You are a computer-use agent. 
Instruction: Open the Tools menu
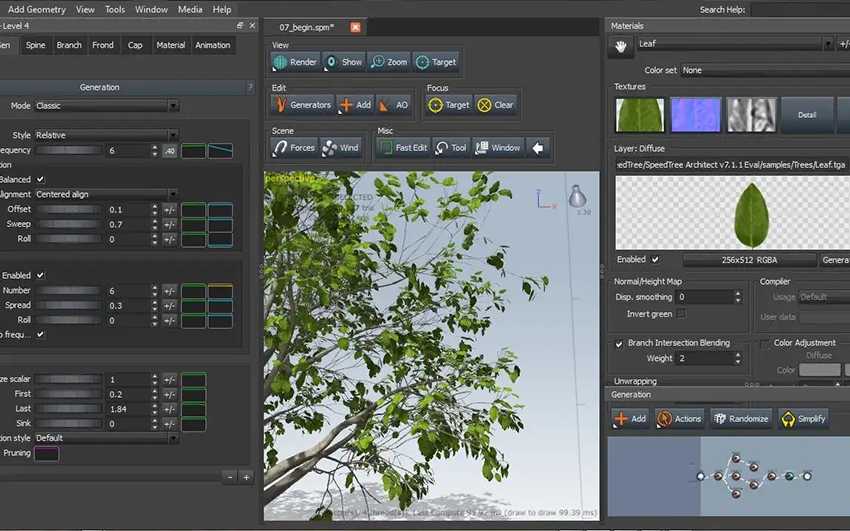point(115,9)
